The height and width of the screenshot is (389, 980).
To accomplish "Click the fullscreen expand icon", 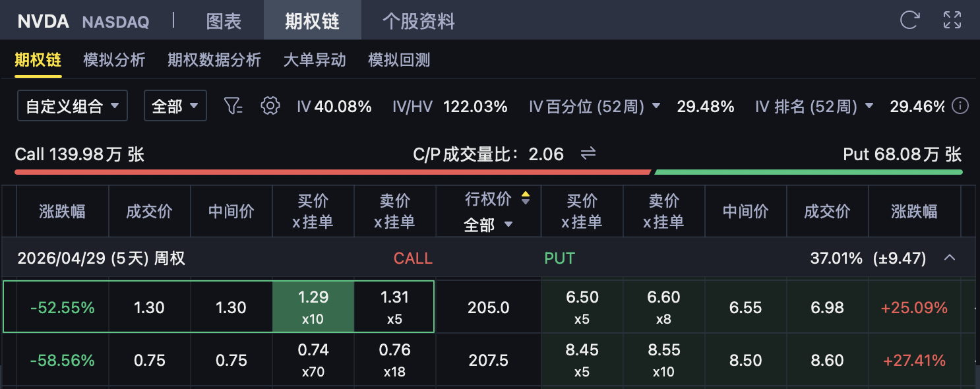I will pyautogui.click(x=952, y=20).
